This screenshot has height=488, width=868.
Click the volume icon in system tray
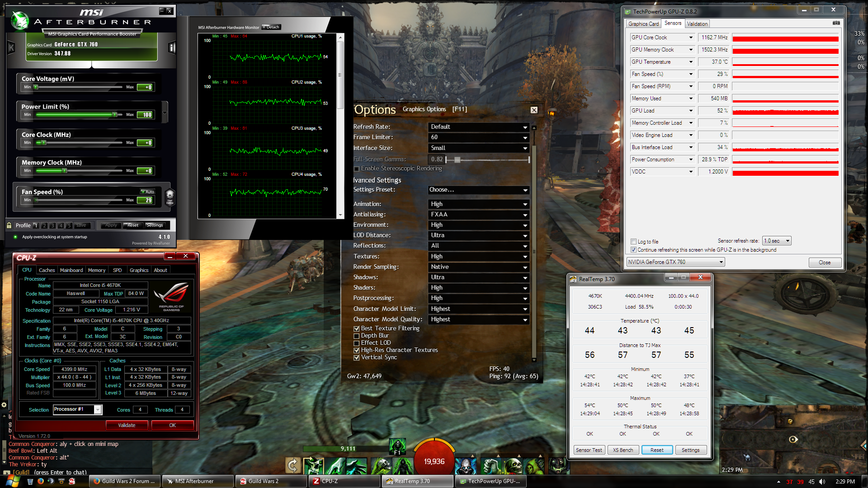[x=822, y=482]
